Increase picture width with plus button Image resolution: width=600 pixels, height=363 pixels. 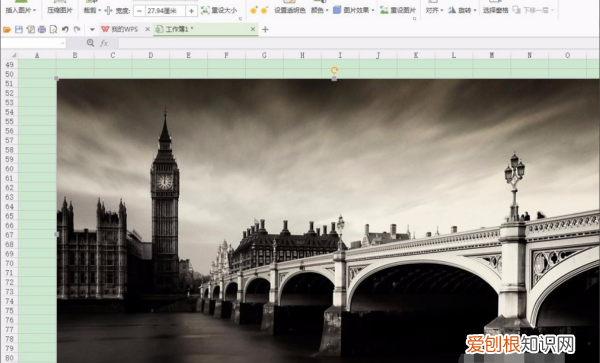191,11
